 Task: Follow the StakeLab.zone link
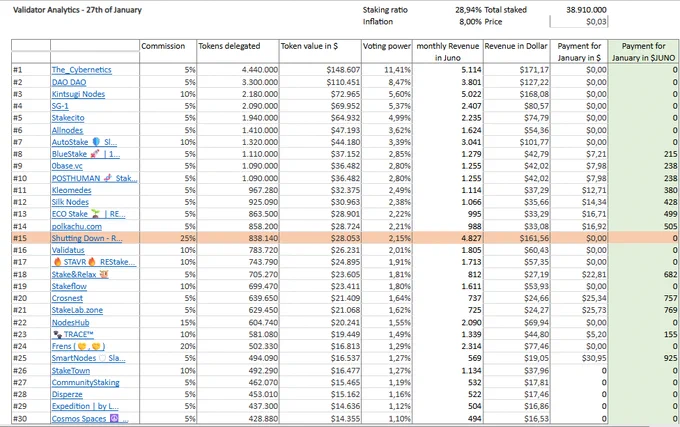tap(77, 310)
